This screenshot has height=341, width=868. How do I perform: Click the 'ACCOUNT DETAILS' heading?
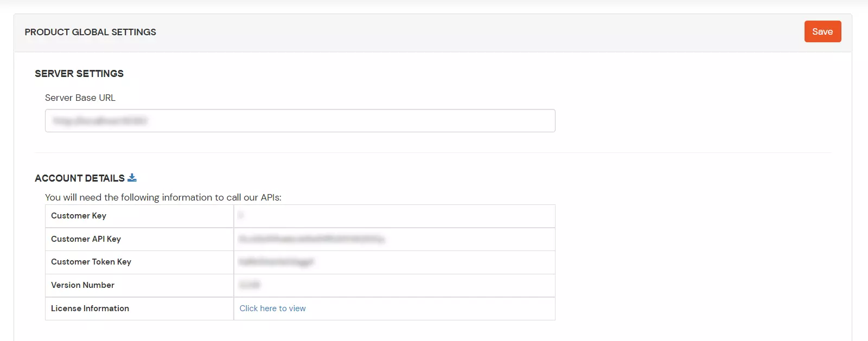coord(80,178)
